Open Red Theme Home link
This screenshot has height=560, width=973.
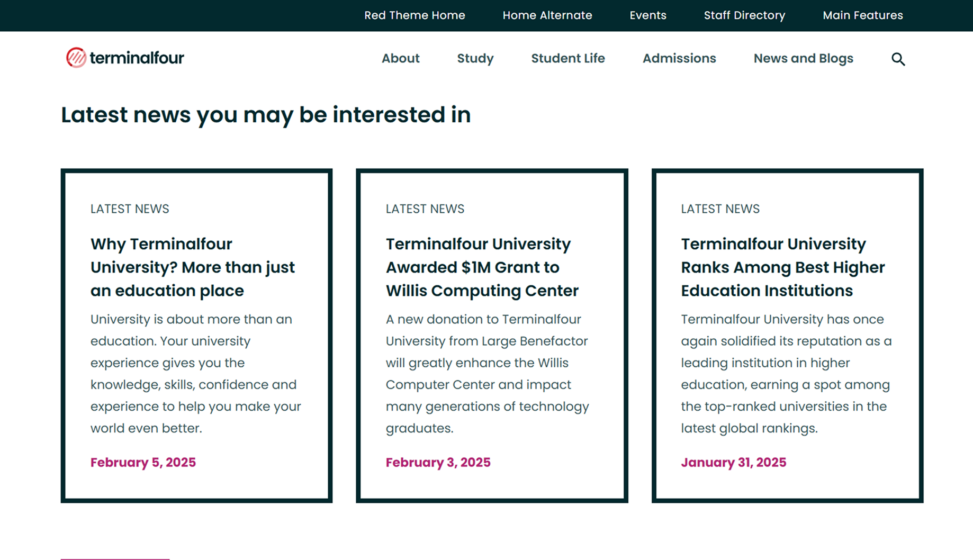(415, 15)
